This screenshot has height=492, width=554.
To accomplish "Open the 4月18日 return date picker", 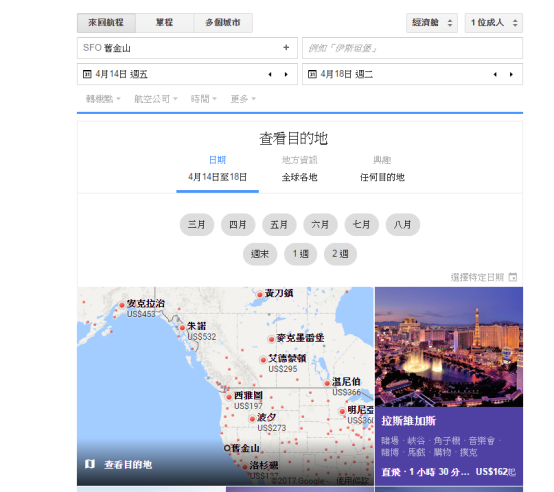I will [412, 74].
